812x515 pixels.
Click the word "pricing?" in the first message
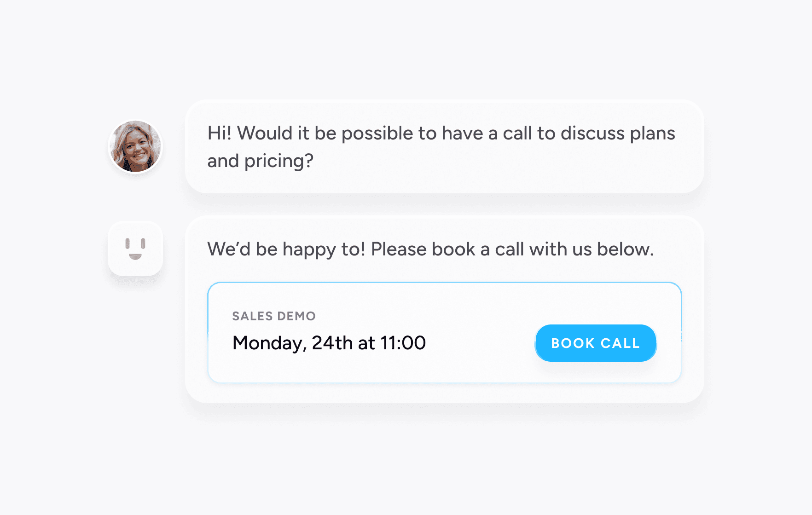click(x=279, y=162)
